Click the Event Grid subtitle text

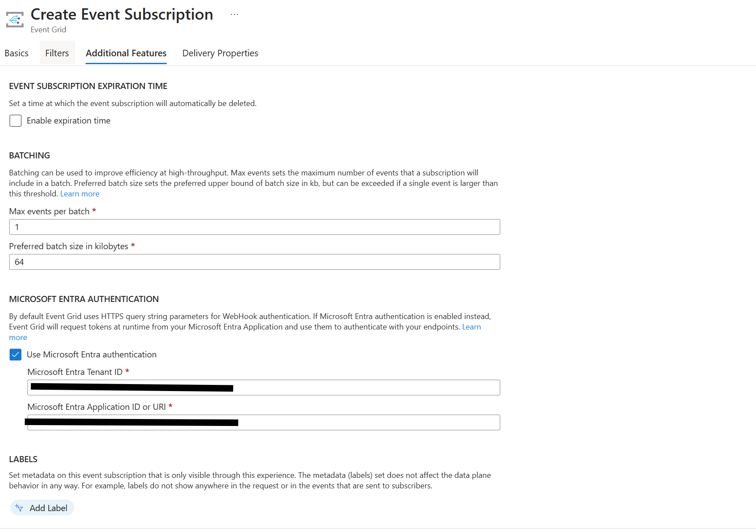[x=48, y=30]
